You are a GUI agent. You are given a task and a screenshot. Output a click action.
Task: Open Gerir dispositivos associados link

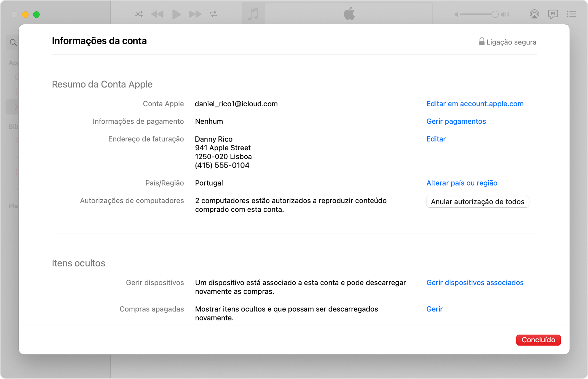475,283
